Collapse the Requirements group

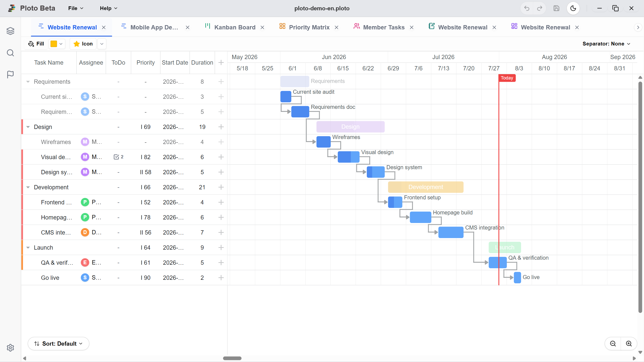28,82
